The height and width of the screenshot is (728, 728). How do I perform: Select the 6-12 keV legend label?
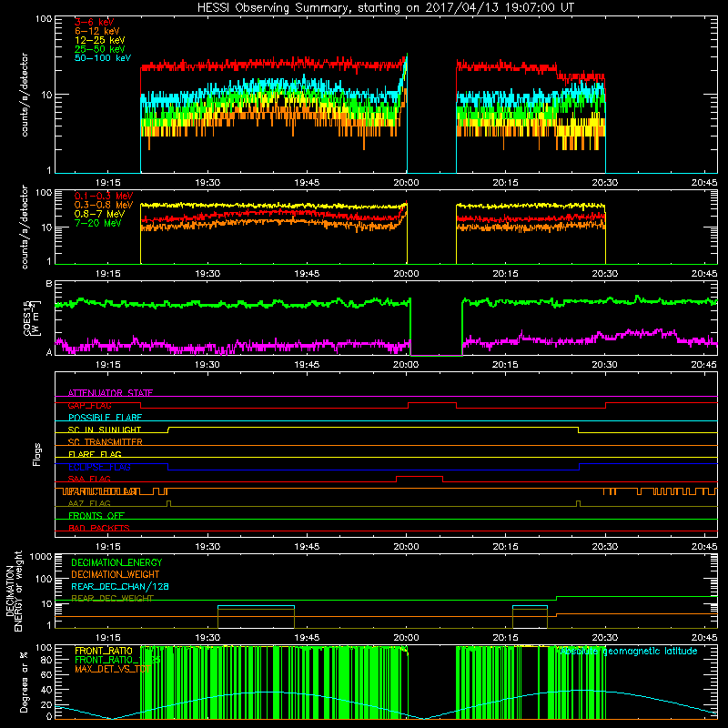coord(97,31)
